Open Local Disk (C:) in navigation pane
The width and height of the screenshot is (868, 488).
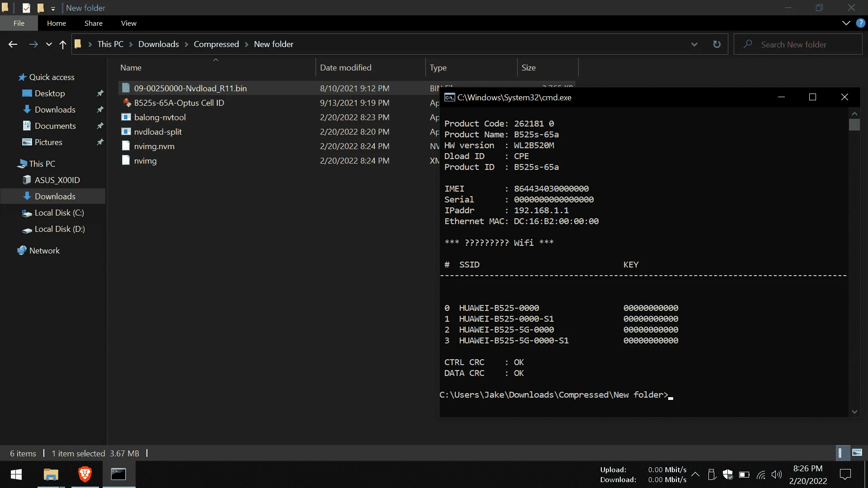tap(59, 213)
